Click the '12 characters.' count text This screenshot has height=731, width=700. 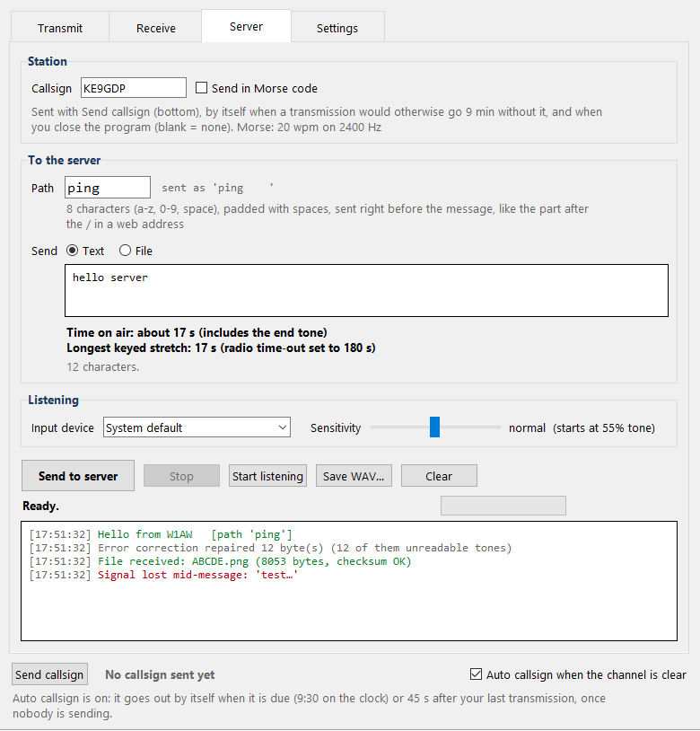coord(103,367)
